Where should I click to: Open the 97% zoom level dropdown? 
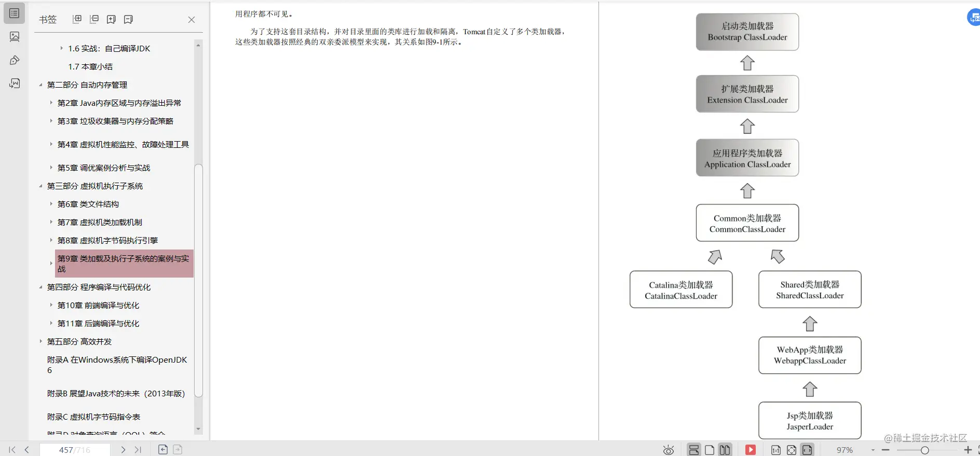(x=873, y=450)
